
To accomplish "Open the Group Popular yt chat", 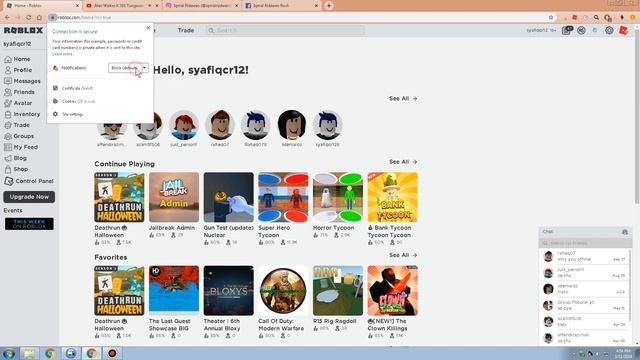I will [x=584, y=305].
